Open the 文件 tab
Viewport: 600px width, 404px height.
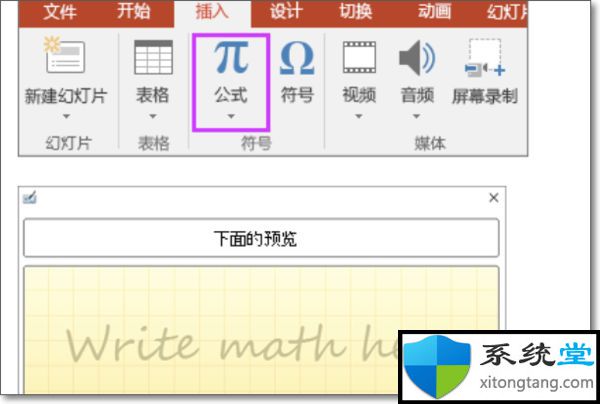[x=60, y=11]
